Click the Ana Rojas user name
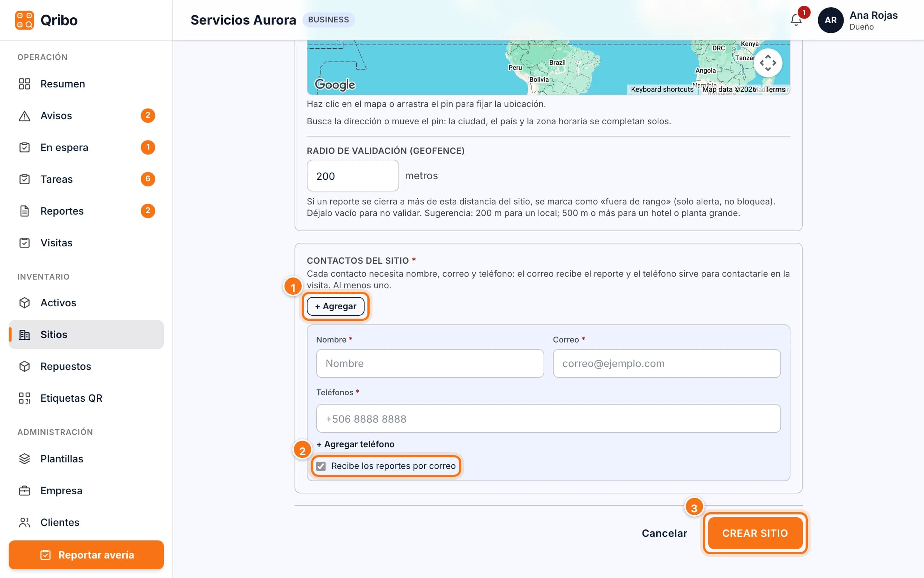The height and width of the screenshot is (578, 924). tap(873, 15)
